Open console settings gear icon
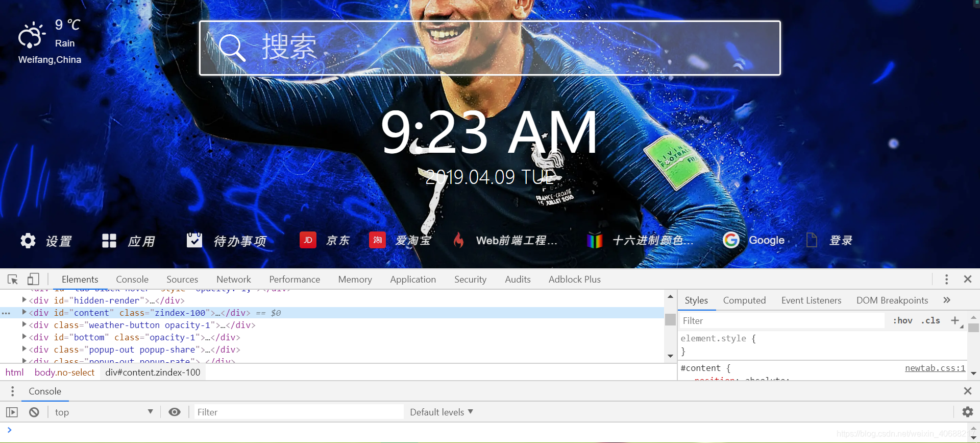The width and height of the screenshot is (980, 443). pos(968,412)
